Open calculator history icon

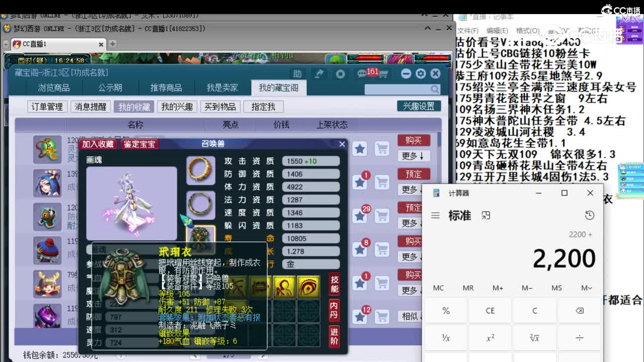(x=590, y=215)
